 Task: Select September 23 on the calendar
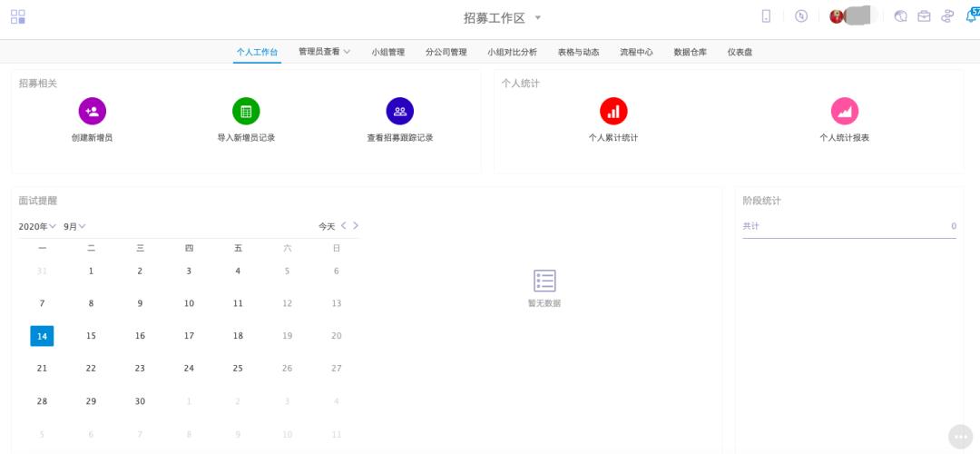pos(140,369)
